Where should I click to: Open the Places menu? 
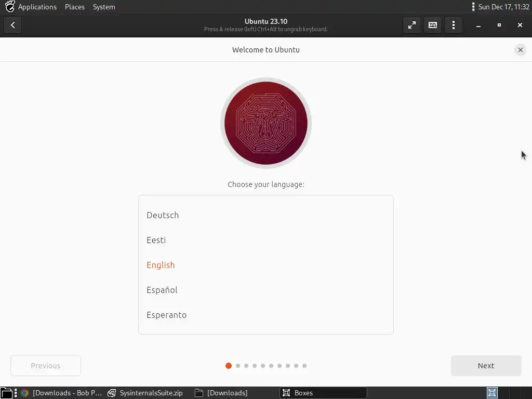(x=75, y=7)
